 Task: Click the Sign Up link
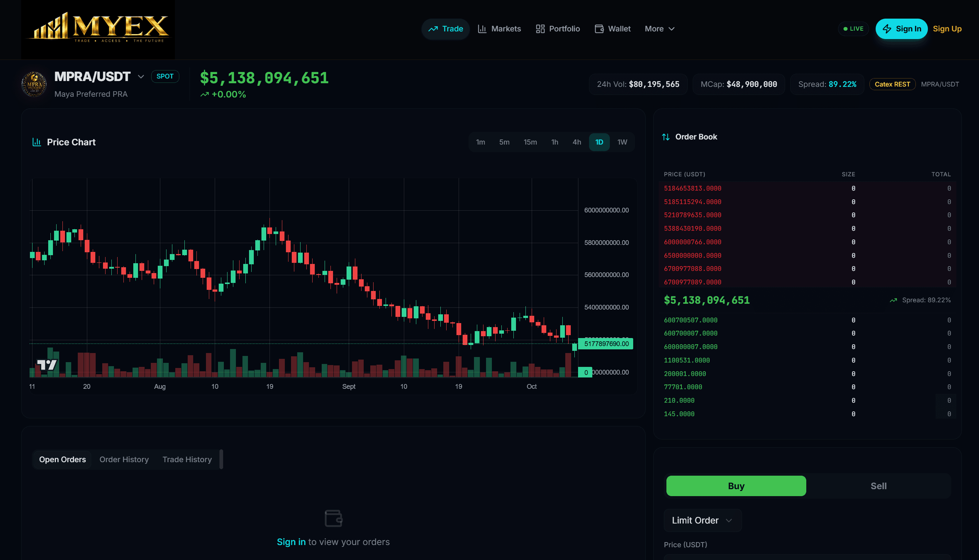click(947, 29)
